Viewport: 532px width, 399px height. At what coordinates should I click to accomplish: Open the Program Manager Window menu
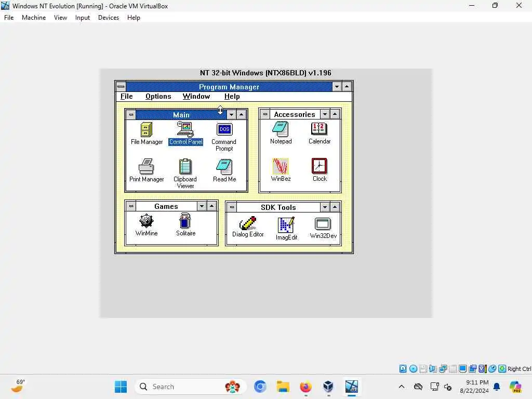point(196,96)
